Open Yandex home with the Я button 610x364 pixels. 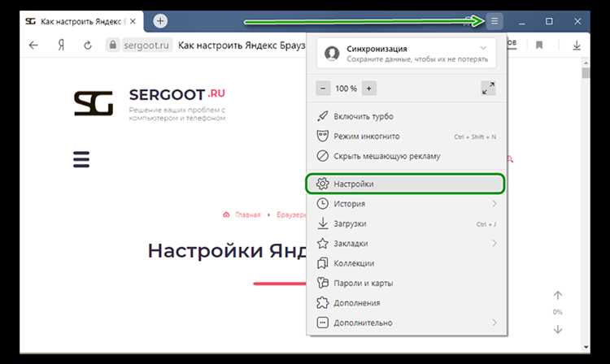pyautogui.click(x=61, y=45)
